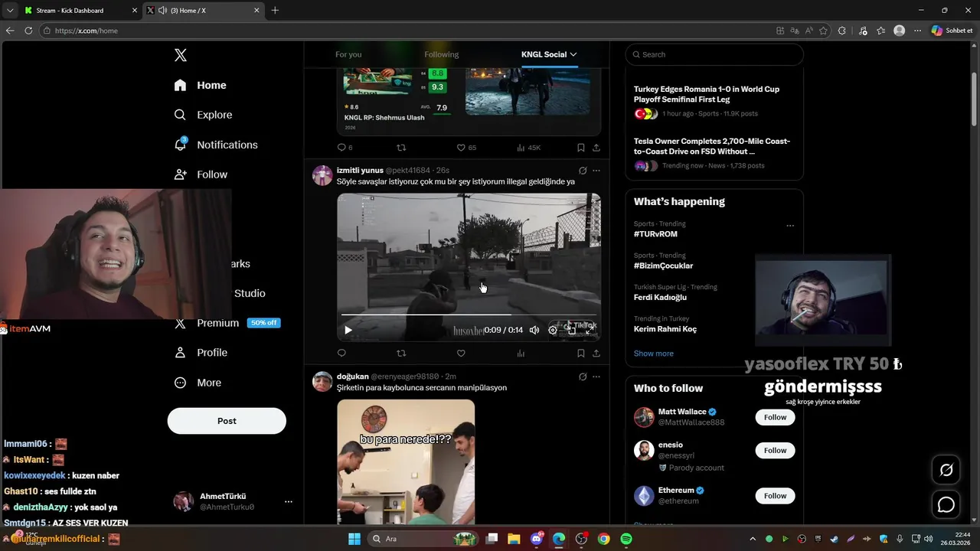
Task: Open more options on izmitli yunus post
Action: 596,171
